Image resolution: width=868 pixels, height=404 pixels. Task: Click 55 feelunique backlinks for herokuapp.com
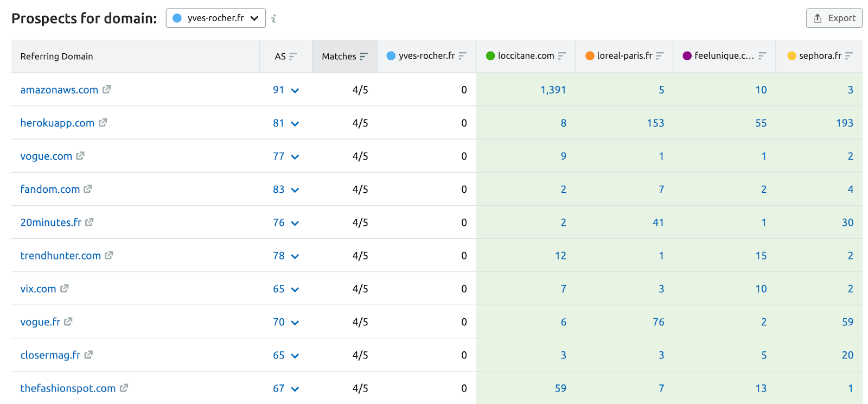coord(761,123)
